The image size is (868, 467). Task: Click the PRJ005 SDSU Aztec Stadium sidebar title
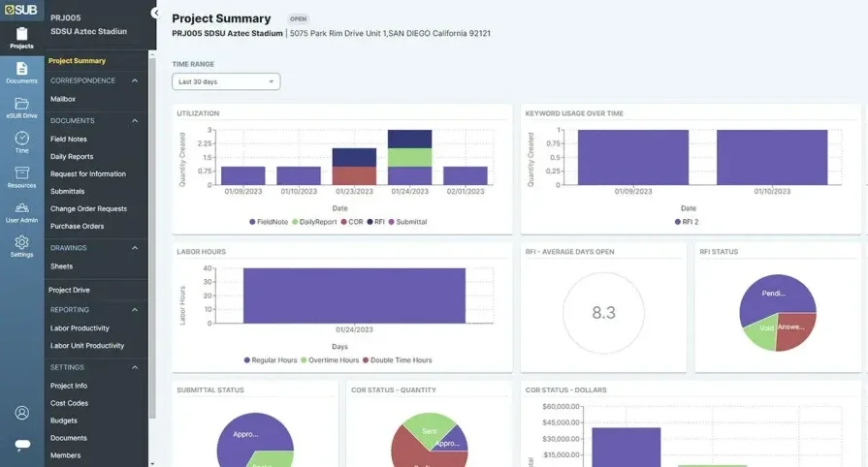tap(88, 24)
